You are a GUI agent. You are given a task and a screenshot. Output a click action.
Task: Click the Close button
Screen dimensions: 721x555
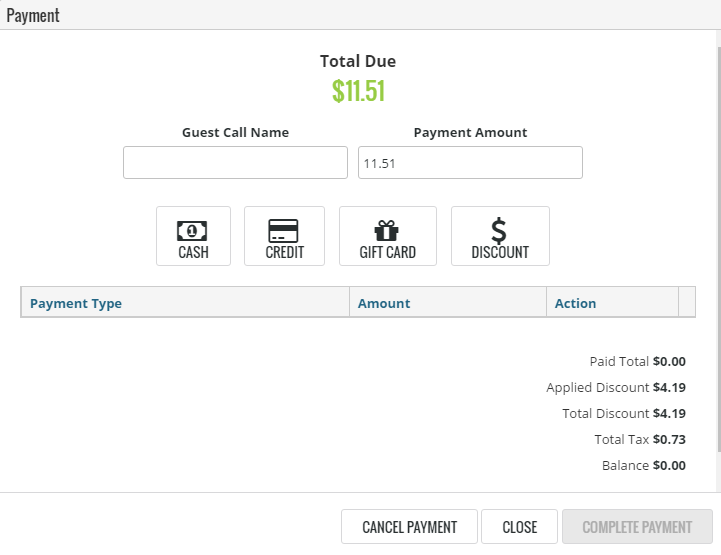tap(519, 527)
